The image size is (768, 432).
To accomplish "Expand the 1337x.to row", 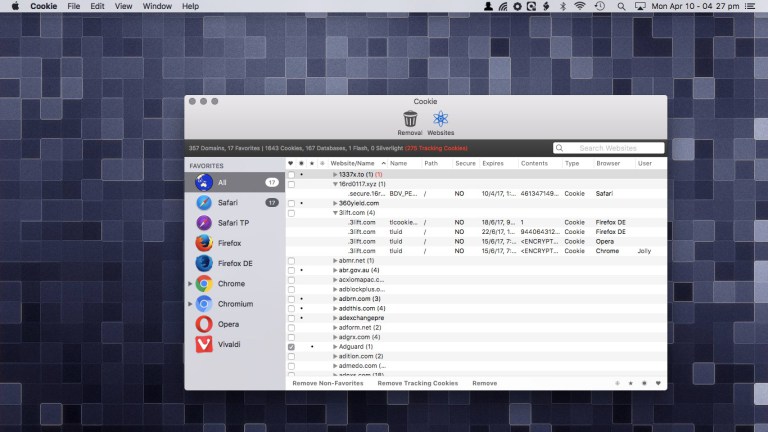I will click(335, 174).
